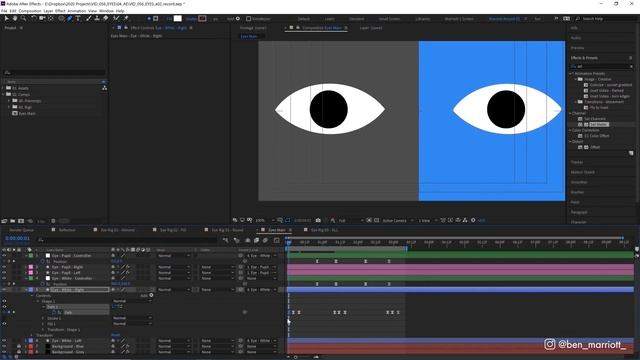Viewport: 640px width, 360px height.
Task: Select the Hand tool
Action: click(15, 18)
